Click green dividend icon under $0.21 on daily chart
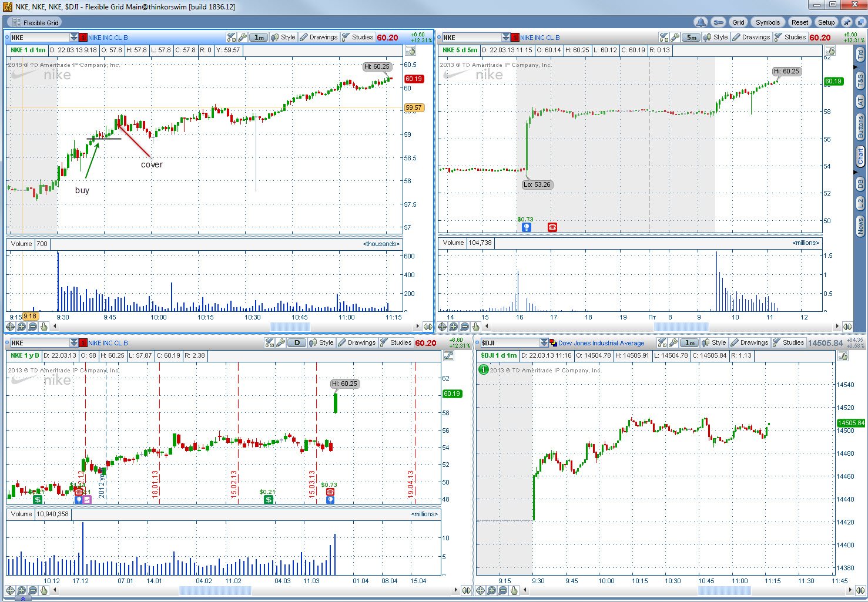The width and height of the screenshot is (868, 602). point(269,500)
